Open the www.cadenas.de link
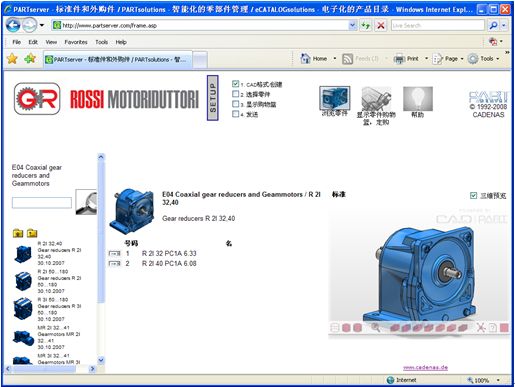Viewport: 515px width, 387px height. tap(425, 367)
